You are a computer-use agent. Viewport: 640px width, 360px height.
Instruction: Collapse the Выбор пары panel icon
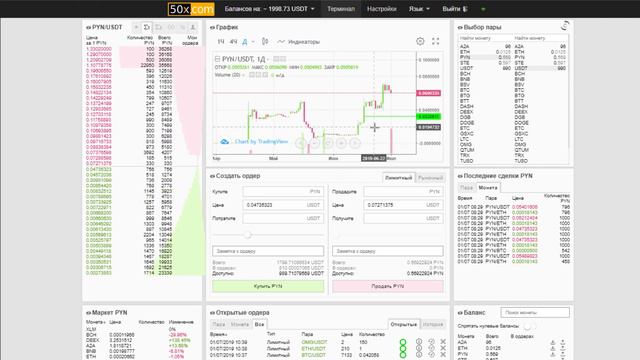[x=460, y=27]
